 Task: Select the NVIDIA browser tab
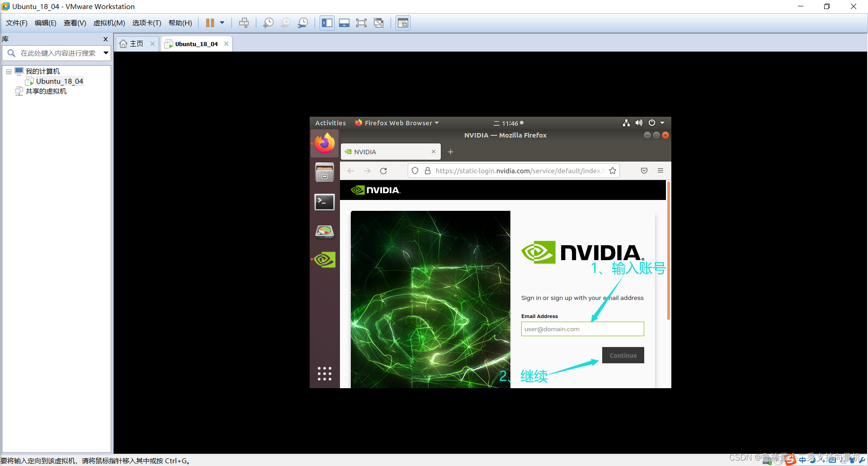coord(391,152)
